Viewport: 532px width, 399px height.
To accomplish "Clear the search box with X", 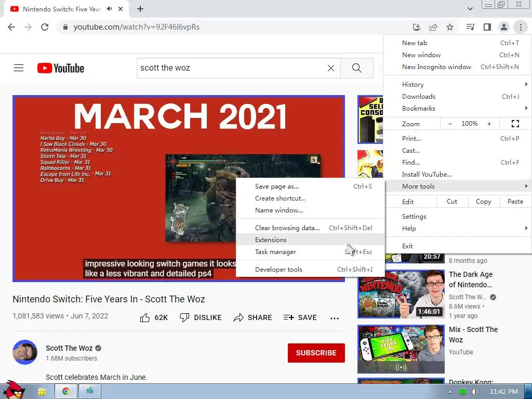I will tap(331, 68).
